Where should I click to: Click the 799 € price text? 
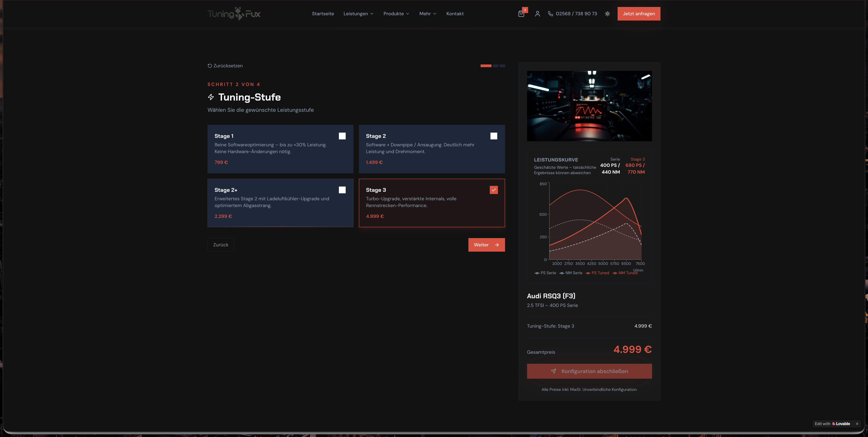tap(221, 162)
